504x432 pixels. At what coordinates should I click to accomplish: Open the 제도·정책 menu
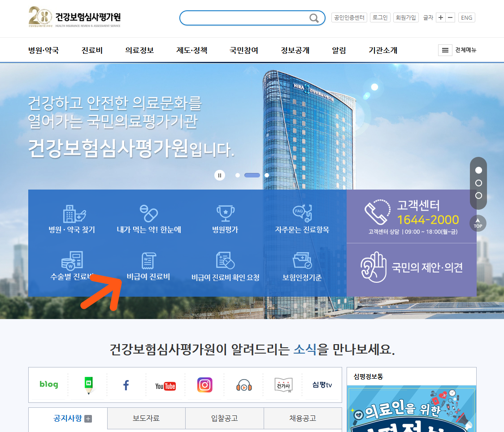[191, 51]
